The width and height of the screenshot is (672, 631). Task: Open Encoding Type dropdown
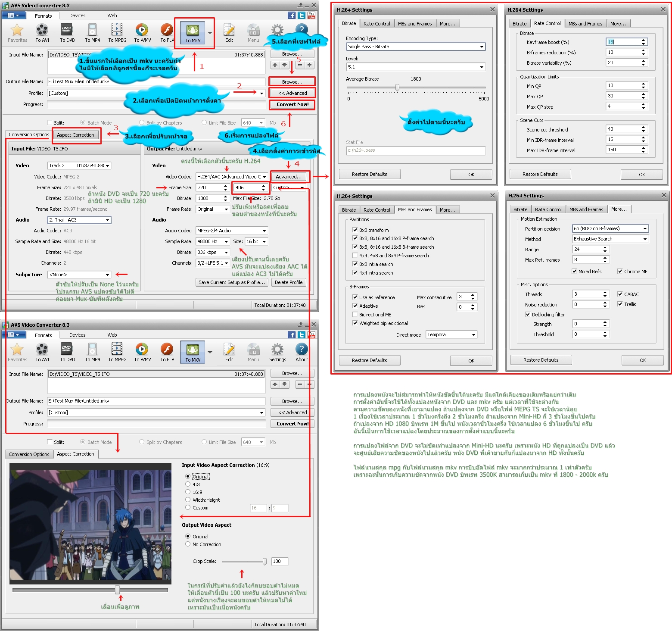coord(416,47)
